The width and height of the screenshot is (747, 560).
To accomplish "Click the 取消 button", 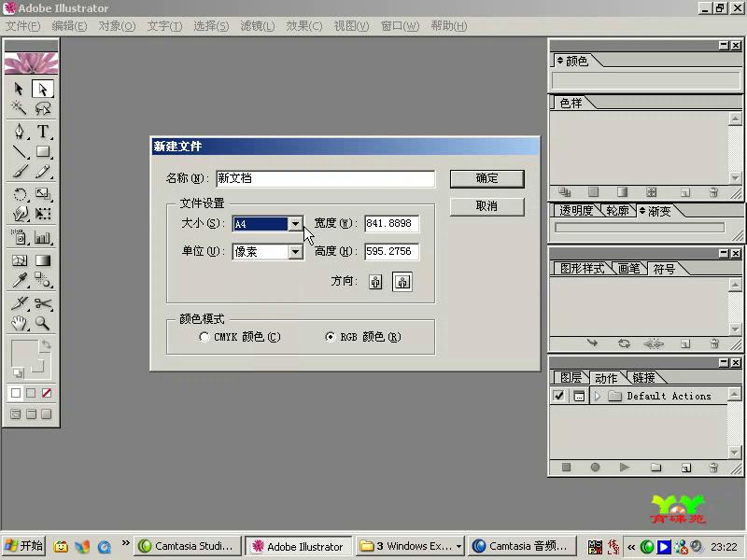I will click(486, 206).
